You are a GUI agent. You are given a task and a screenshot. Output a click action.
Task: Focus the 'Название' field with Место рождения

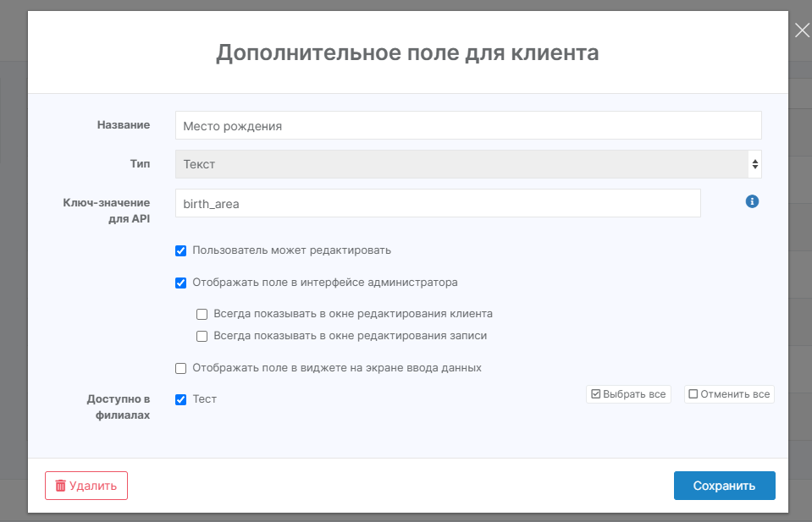[x=468, y=125]
